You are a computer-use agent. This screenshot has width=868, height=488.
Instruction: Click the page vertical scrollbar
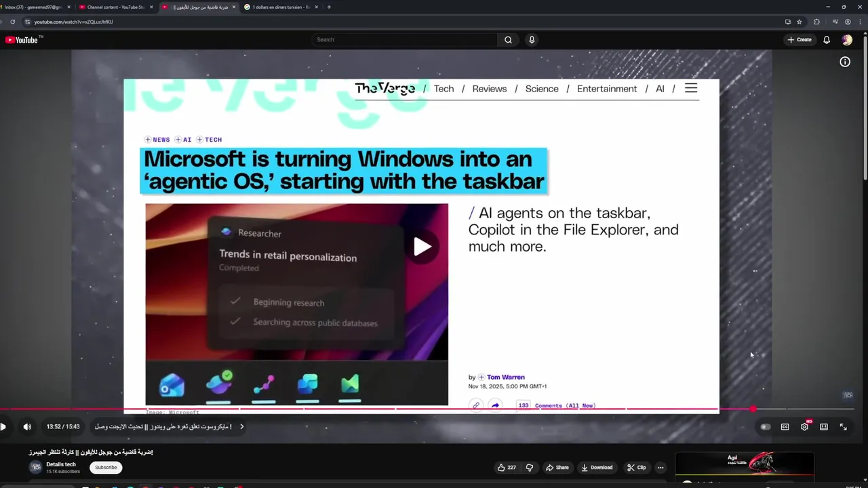pos(864,108)
